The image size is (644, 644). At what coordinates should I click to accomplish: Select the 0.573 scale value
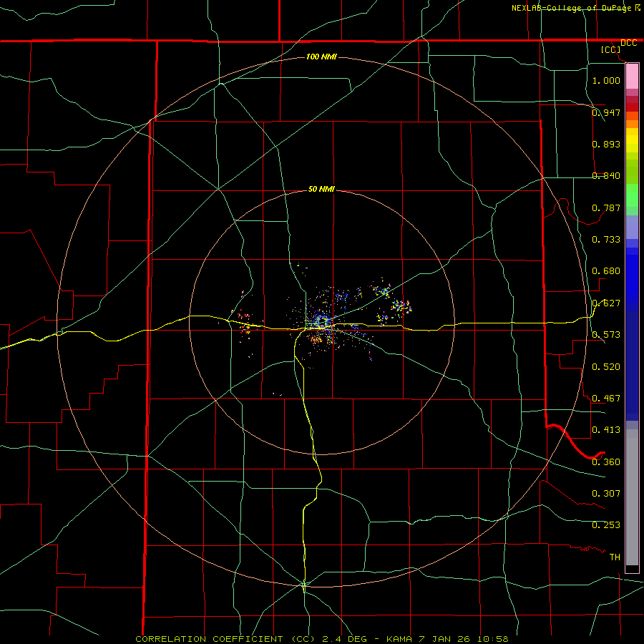[x=606, y=334]
